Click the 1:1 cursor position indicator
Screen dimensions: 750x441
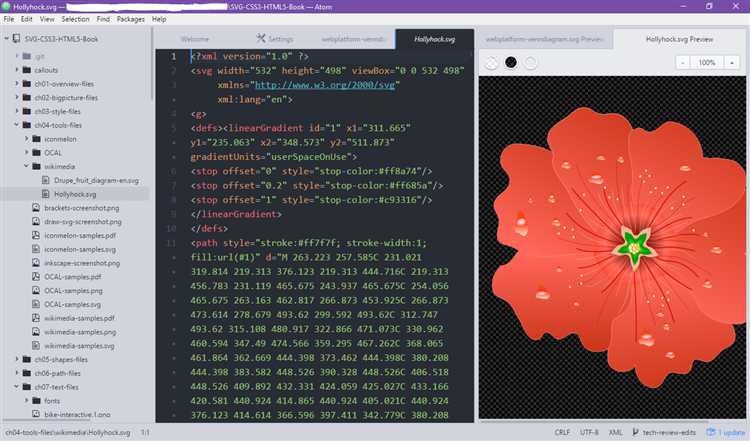coord(145,432)
